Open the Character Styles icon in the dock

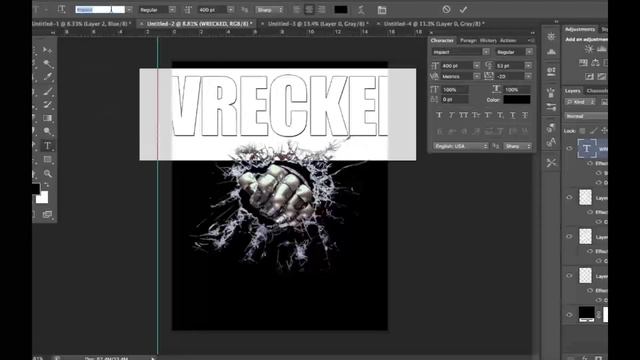click(551, 142)
